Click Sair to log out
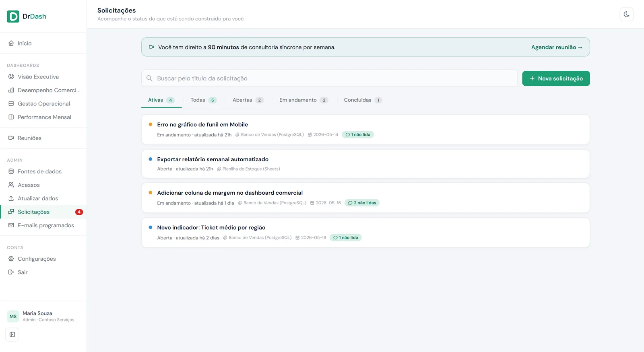644x352 pixels. (x=43, y=272)
